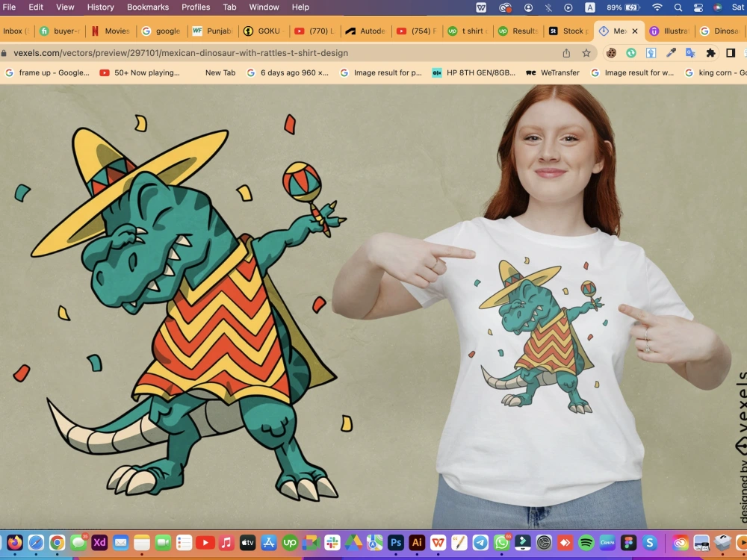The height and width of the screenshot is (560, 747).
Task: Open Spotlight search in menu bar
Action: pos(678,7)
